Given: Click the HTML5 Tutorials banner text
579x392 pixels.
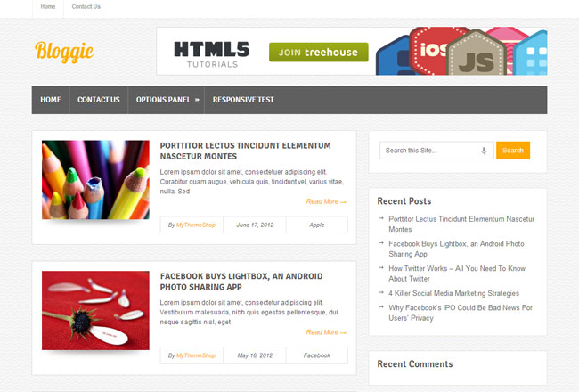Looking at the screenshot, I should tap(212, 54).
